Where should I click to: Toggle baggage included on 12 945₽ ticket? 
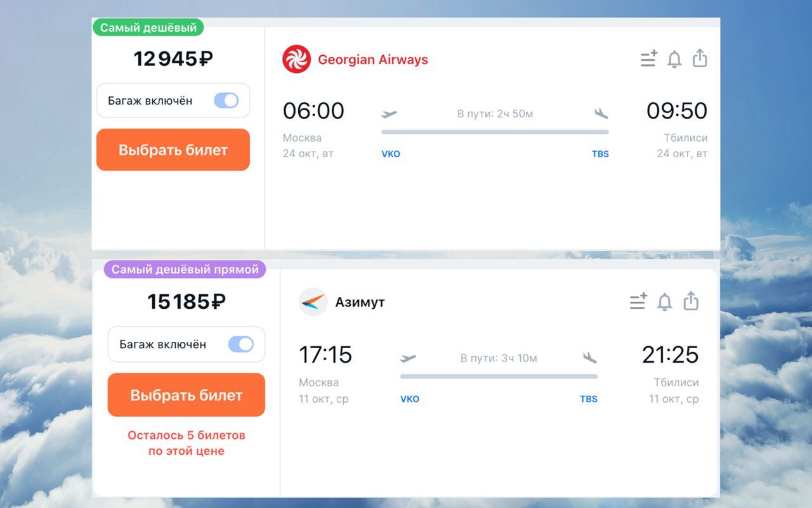(226, 100)
